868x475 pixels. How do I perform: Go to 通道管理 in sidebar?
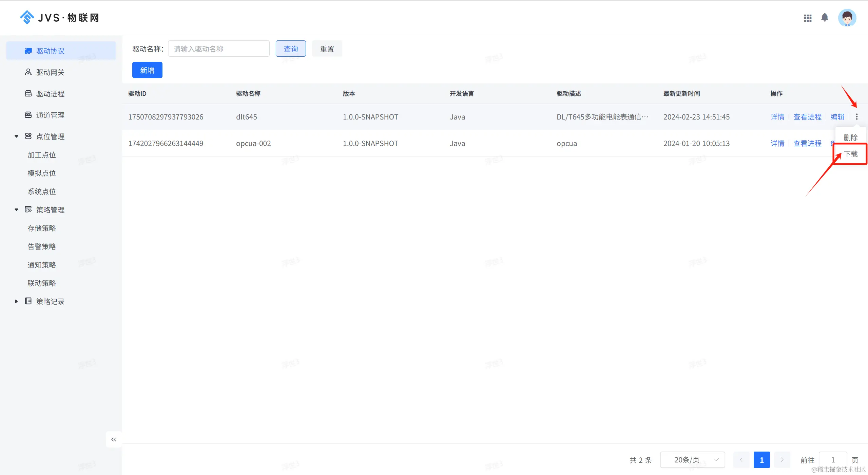50,115
